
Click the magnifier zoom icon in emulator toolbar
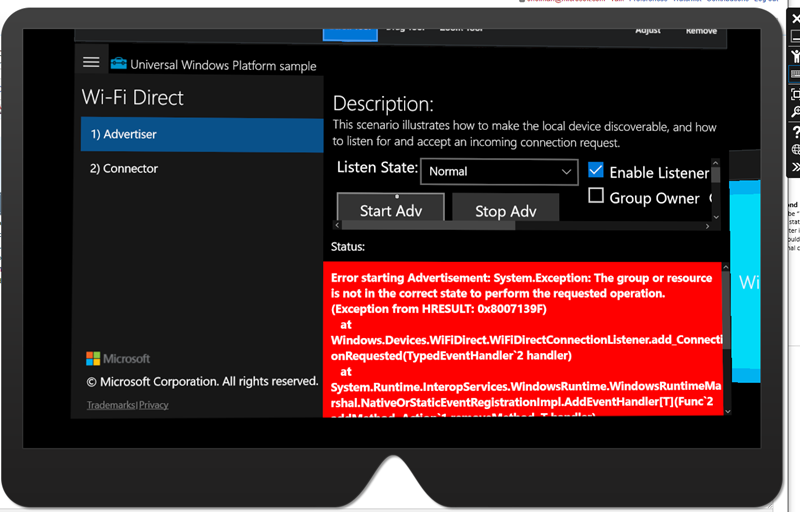(795, 112)
